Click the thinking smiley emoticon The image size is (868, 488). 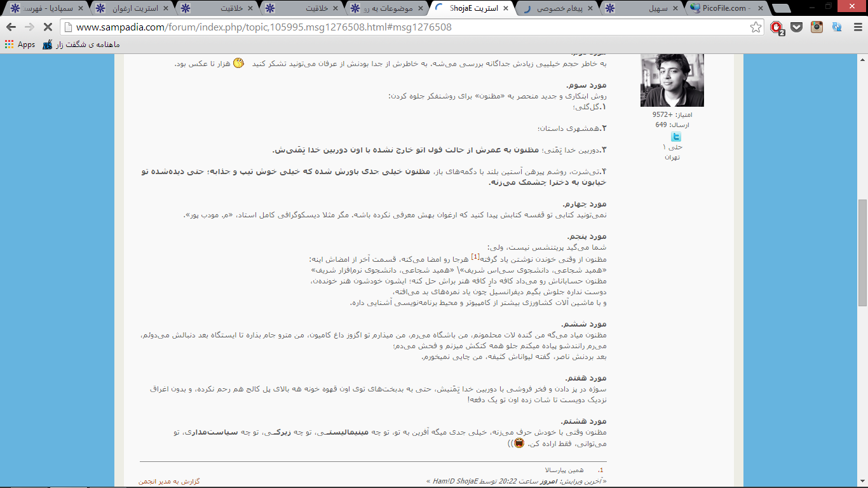pos(239,63)
